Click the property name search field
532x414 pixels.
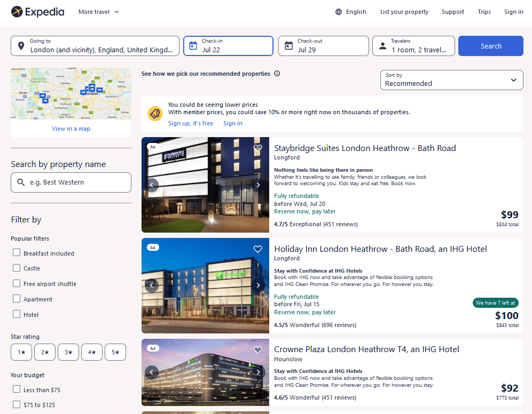point(71,182)
